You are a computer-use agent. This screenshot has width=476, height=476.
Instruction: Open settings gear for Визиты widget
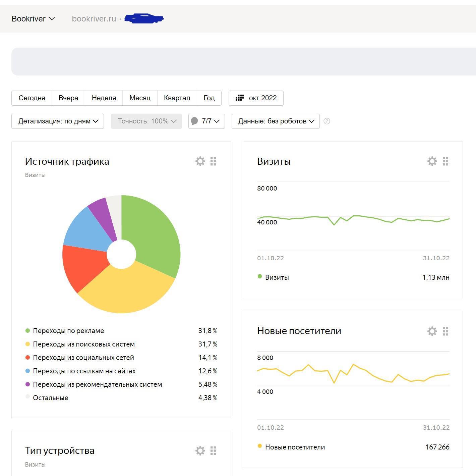click(x=432, y=161)
